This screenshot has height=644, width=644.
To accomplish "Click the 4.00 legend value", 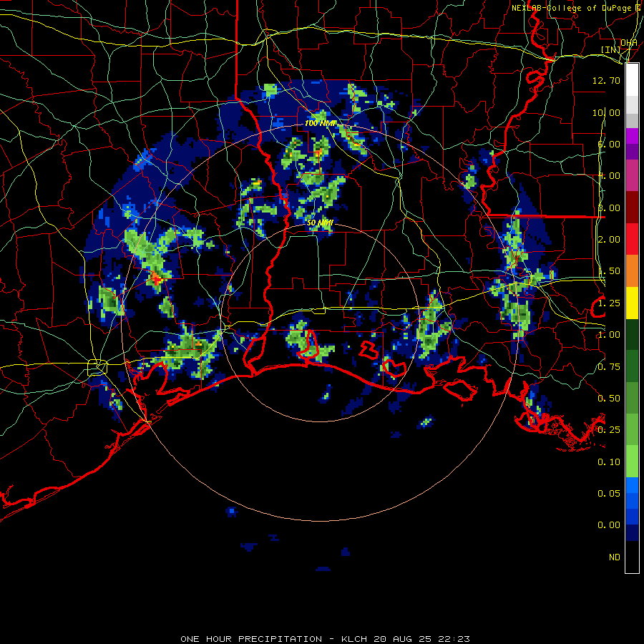I will (609, 176).
